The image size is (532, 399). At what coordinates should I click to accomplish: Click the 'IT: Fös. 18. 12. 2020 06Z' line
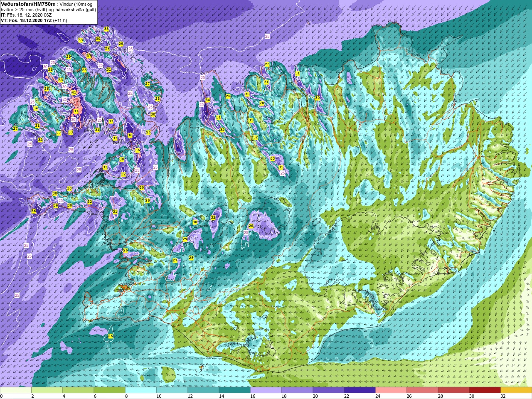[x=26, y=15]
